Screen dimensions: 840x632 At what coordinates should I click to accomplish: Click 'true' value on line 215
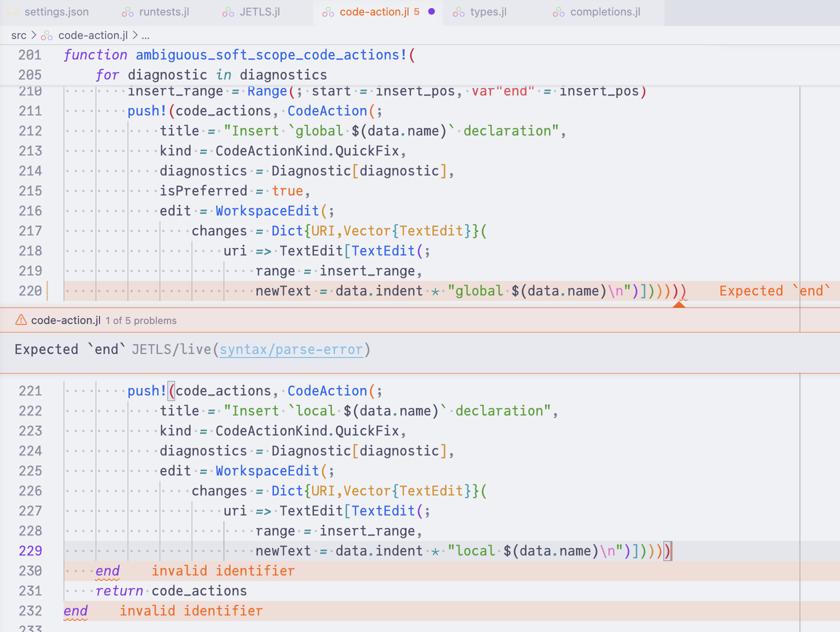pyautogui.click(x=287, y=191)
